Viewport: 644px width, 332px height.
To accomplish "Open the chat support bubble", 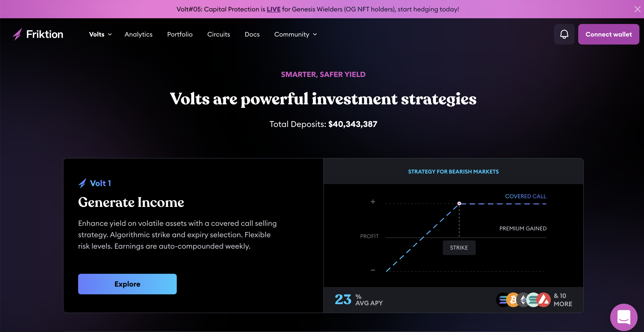I will [x=624, y=317].
